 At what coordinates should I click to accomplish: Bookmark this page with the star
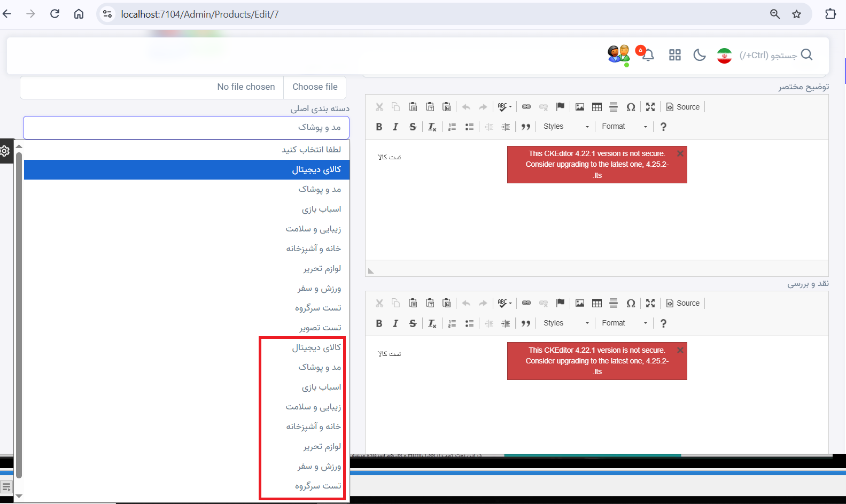pos(796,14)
